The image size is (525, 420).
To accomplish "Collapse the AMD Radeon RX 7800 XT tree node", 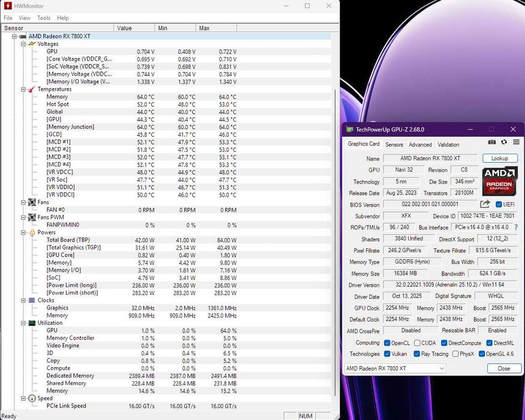I will pos(14,37).
